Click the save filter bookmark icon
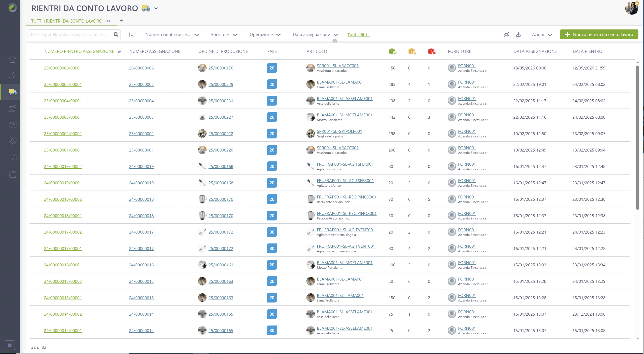Image resolution: width=644 pixels, height=354 pixels. point(132,34)
